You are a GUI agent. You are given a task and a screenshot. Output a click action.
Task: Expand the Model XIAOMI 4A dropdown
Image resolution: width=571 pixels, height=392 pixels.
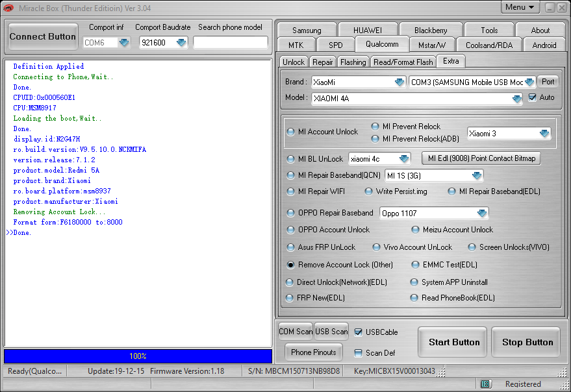pyautogui.click(x=516, y=99)
